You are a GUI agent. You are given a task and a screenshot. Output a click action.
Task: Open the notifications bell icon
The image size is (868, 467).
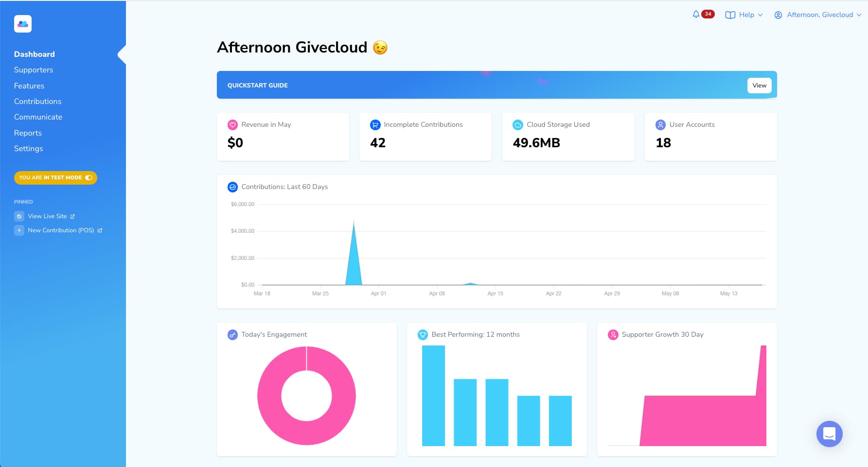[695, 14]
